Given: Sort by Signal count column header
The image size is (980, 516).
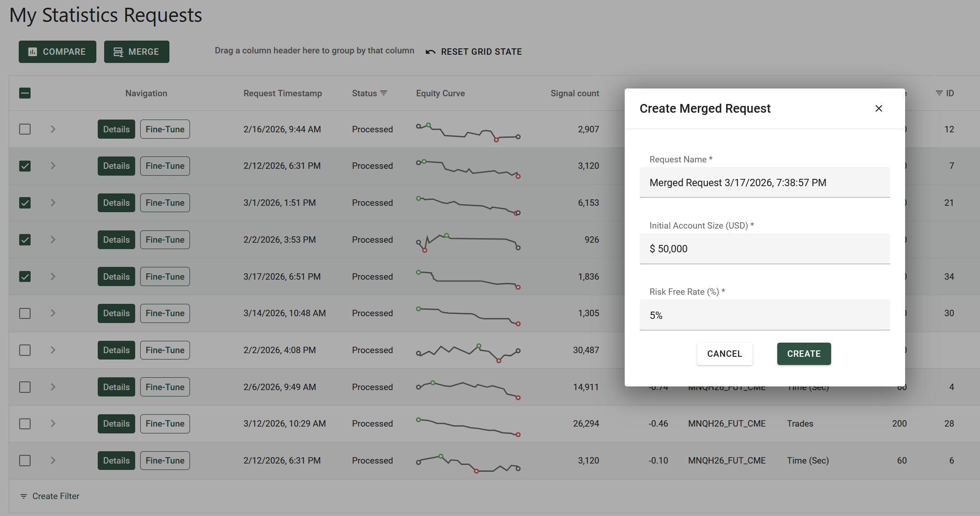Looking at the screenshot, I should [574, 93].
